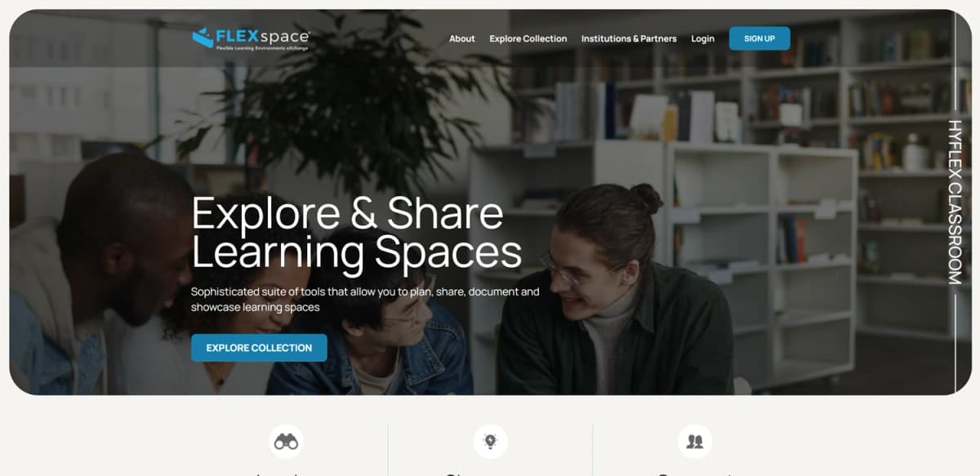Click the FLEXspace wordmark text in the header

(x=263, y=35)
